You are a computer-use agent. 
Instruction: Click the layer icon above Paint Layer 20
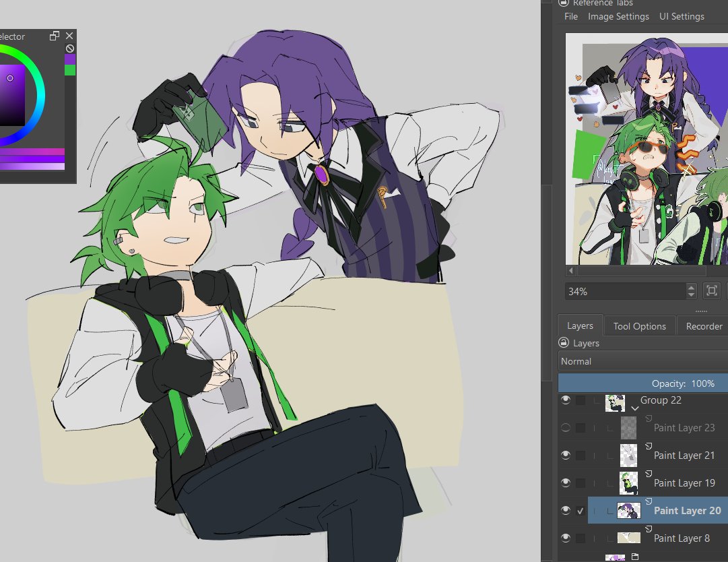649,501
